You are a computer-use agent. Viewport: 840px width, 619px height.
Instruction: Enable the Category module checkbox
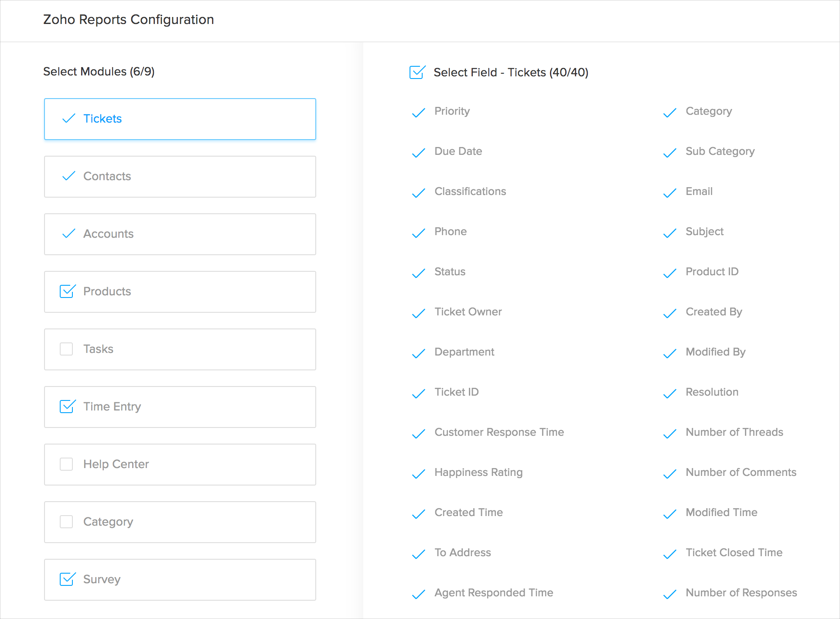point(66,522)
